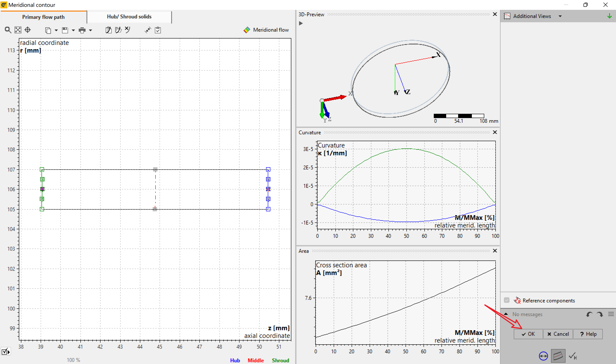Click the measure distance icon
Screen dimensions: 616x364
[x=148, y=30]
